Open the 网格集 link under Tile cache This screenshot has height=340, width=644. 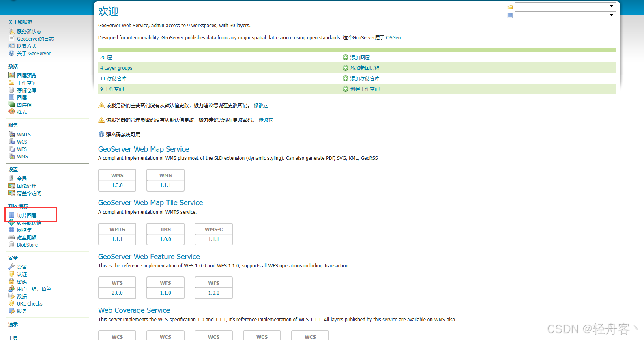tap(24, 230)
